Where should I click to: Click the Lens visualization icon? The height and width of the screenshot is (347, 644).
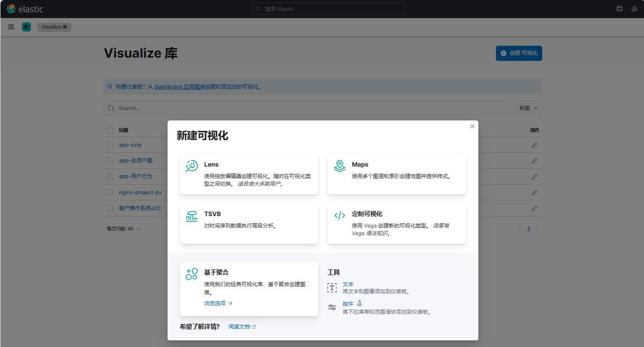point(192,166)
